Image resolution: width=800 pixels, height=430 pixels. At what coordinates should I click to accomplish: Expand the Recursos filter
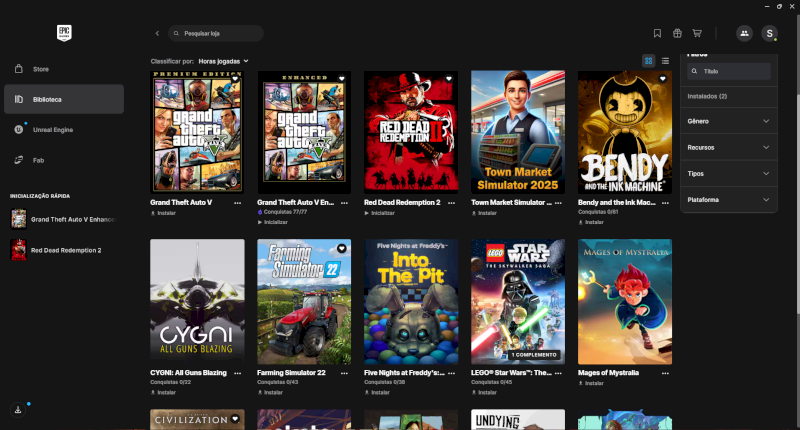pyautogui.click(x=729, y=147)
